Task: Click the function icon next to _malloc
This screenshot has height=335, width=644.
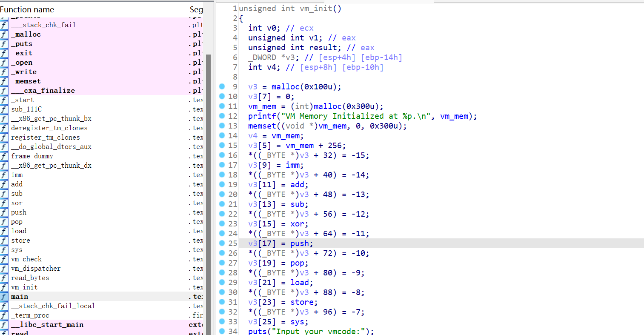Action: coord(4,34)
